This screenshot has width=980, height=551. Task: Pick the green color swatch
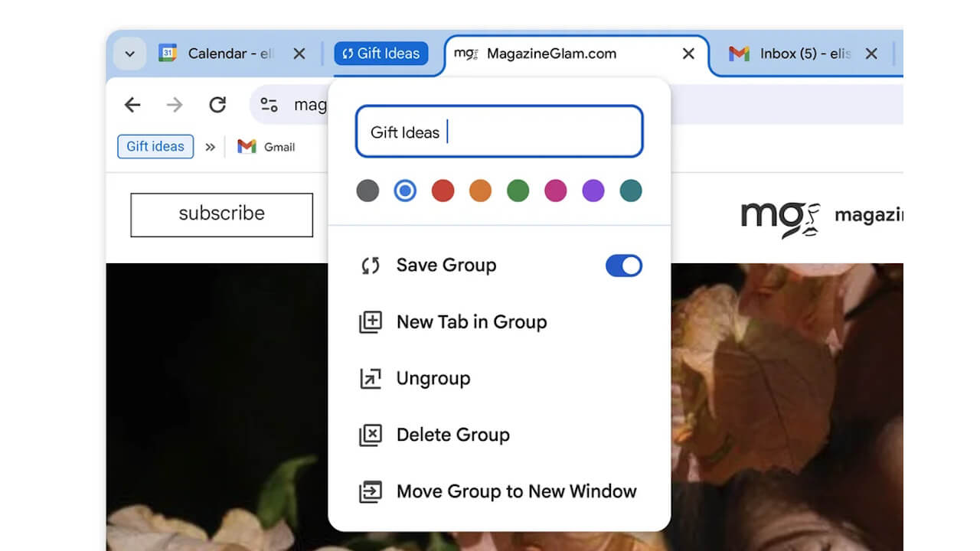click(518, 191)
